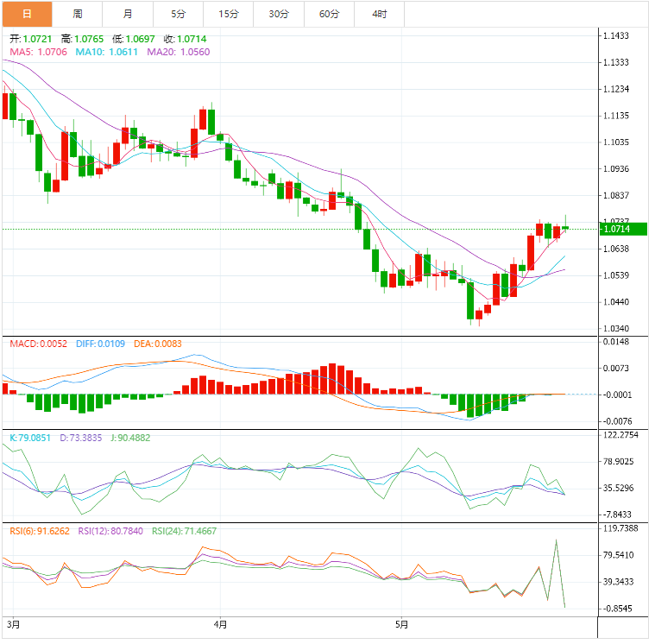Click the 1.1333 price axis label
The image size is (655, 644).
pos(615,62)
